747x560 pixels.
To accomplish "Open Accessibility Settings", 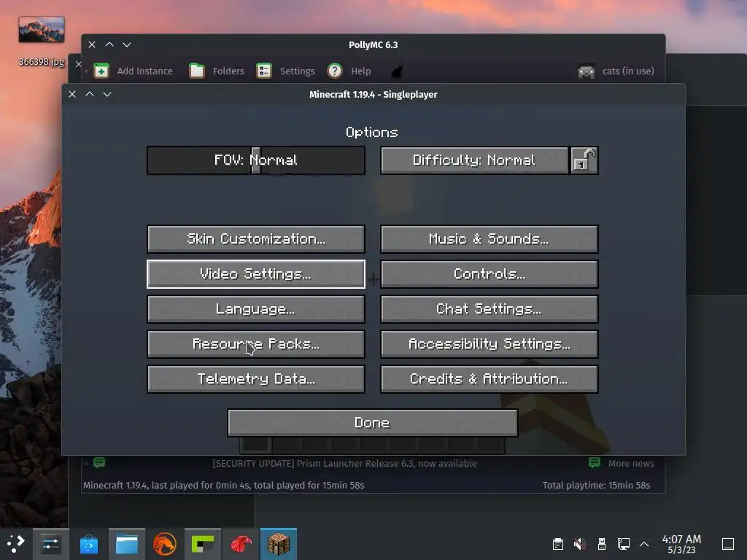I will [x=489, y=344].
